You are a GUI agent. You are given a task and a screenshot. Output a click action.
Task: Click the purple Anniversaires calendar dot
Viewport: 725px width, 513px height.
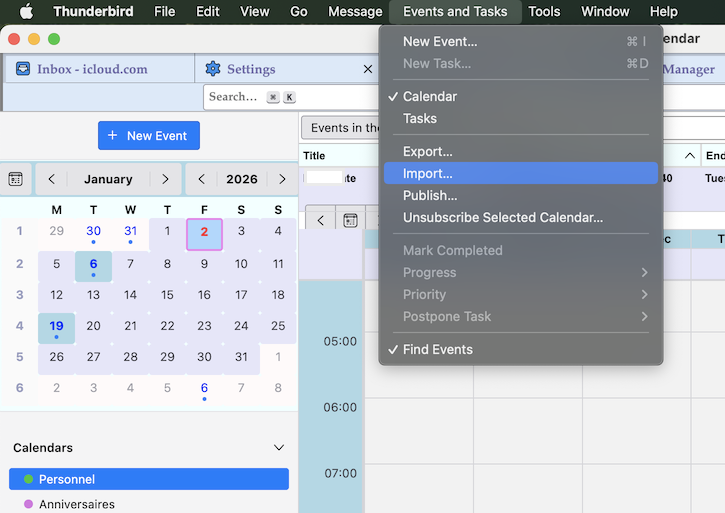pos(28,504)
